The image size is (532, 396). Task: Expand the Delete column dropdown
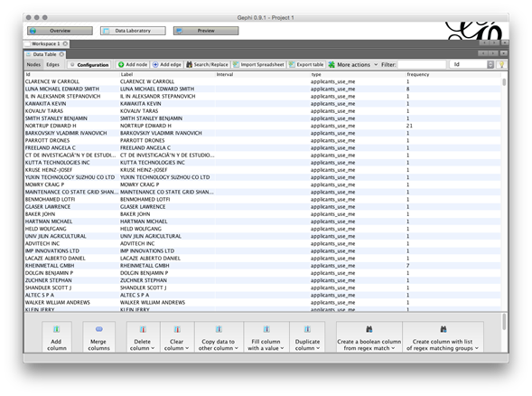(143, 337)
